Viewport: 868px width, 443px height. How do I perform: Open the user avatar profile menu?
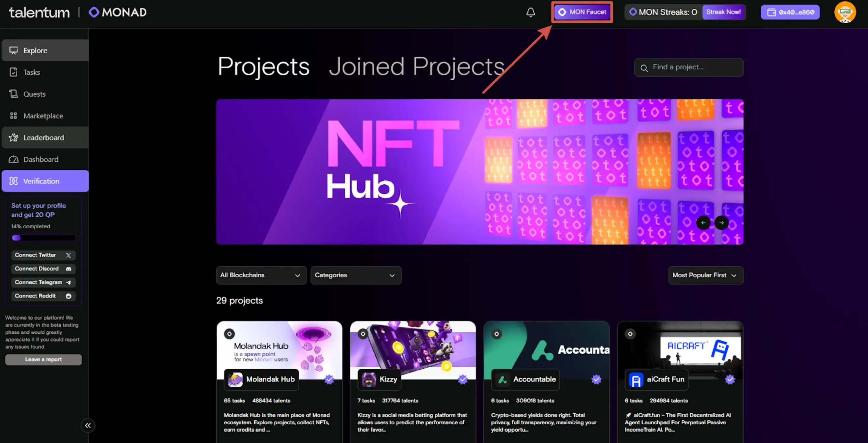coord(845,13)
